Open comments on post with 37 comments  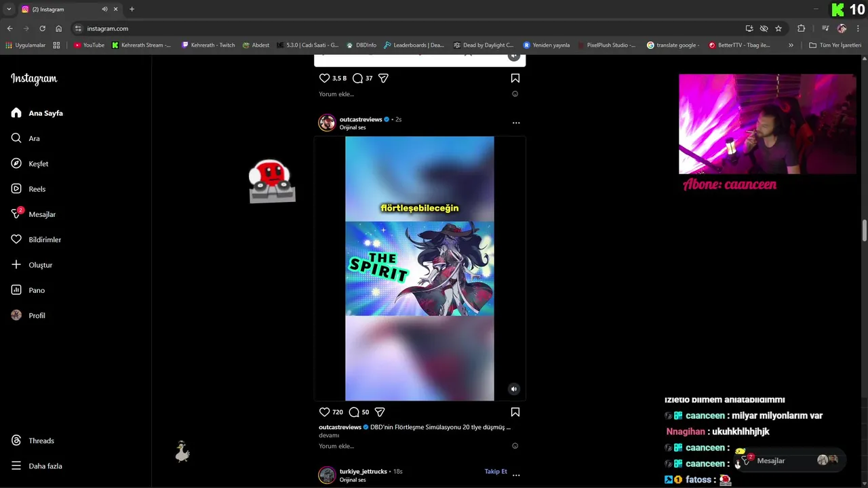click(357, 78)
